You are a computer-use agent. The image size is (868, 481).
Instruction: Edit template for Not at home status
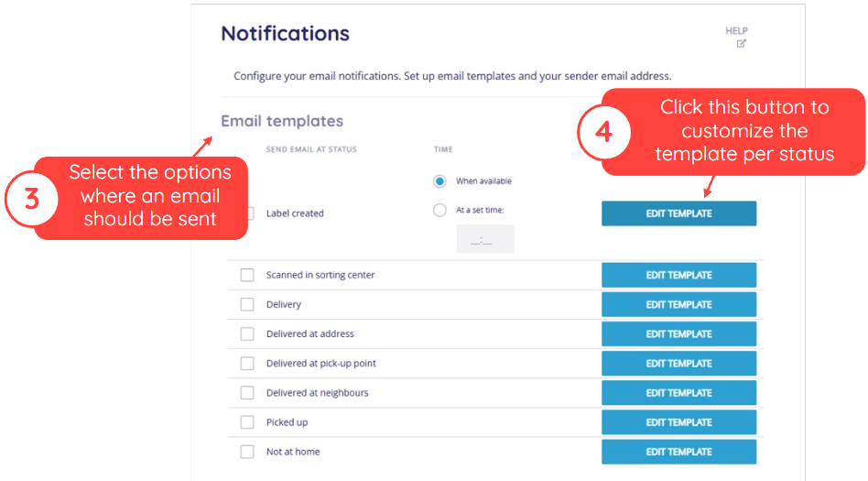678,452
